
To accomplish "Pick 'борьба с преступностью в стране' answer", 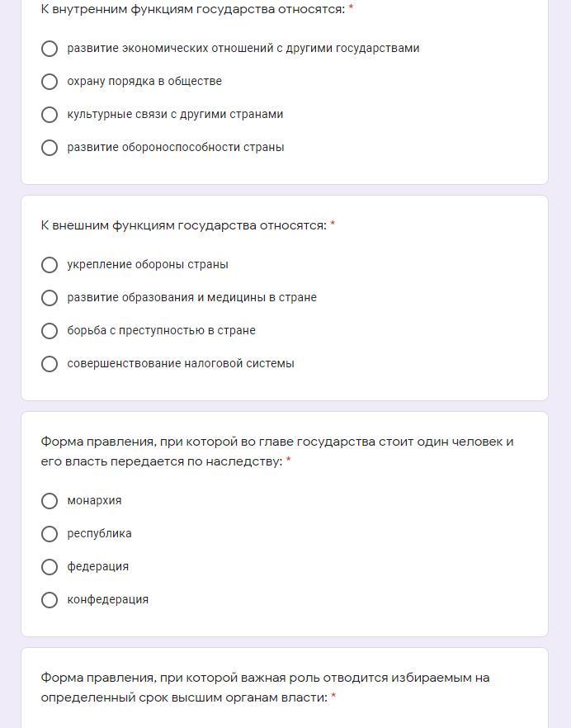I will pos(50,331).
